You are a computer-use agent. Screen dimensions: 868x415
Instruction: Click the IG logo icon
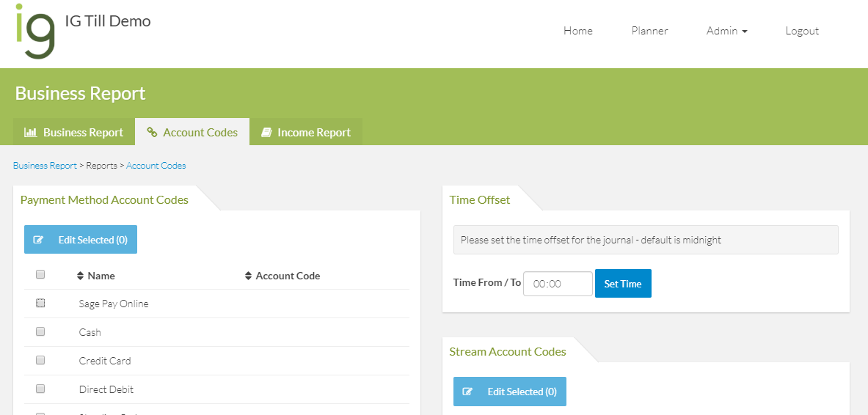34,31
